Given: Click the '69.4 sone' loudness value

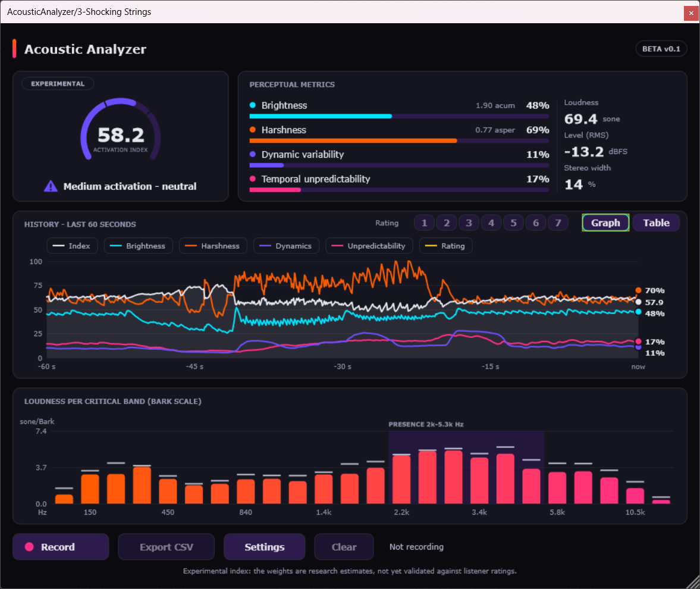Looking at the screenshot, I should tap(592, 119).
